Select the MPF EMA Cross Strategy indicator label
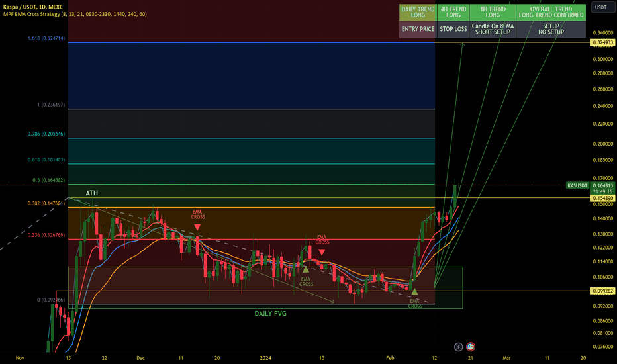This screenshot has width=617, height=364. coord(75,14)
